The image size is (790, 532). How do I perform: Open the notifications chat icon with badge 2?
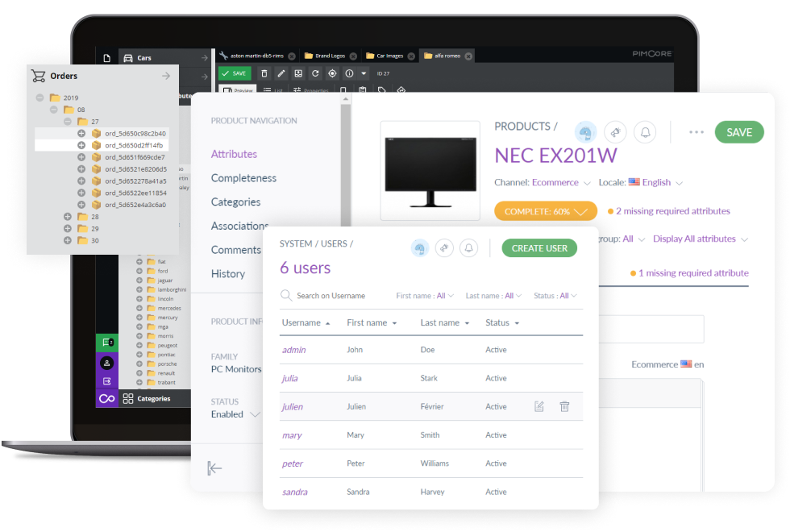click(x=107, y=343)
